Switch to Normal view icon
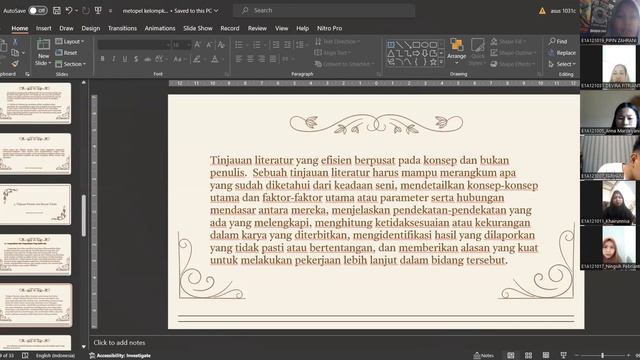The height and width of the screenshot is (360, 640). 510,356
